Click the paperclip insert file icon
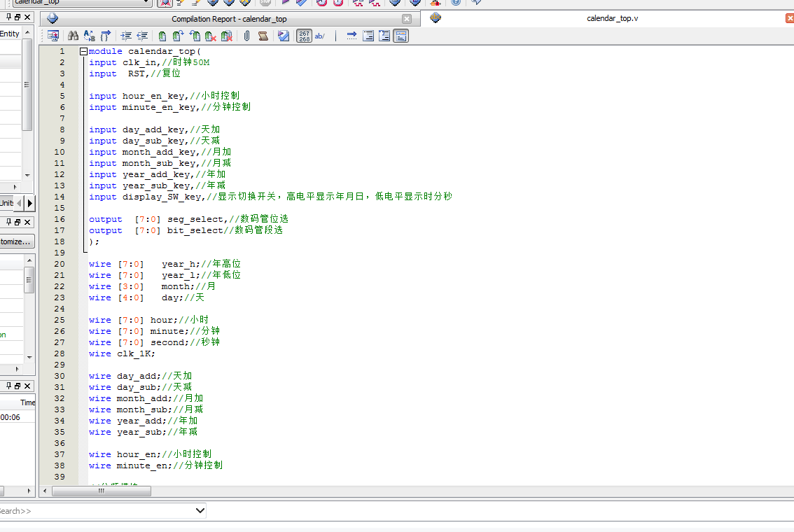This screenshot has height=532, width=794. point(246,36)
